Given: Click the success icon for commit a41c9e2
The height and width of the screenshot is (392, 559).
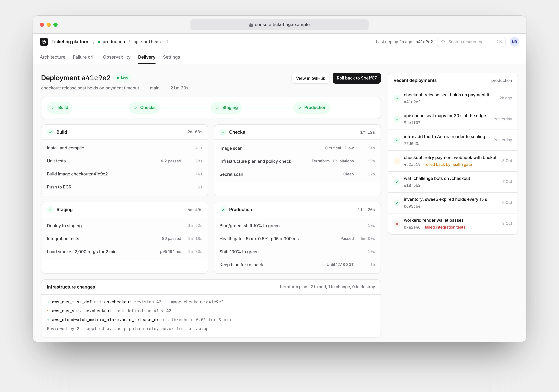Looking at the screenshot, I should [397, 98].
